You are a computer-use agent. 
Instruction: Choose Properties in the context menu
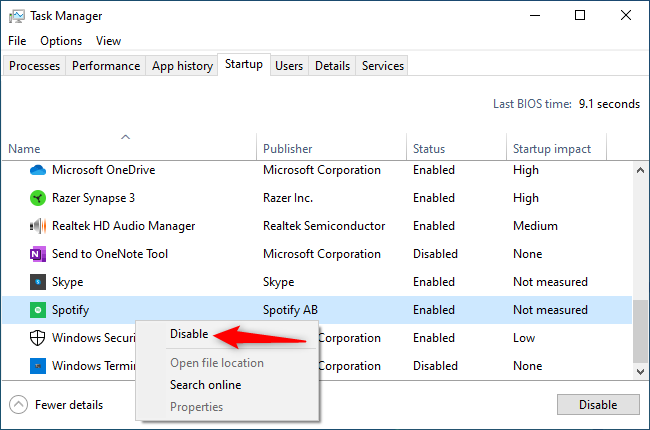click(x=196, y=407)
